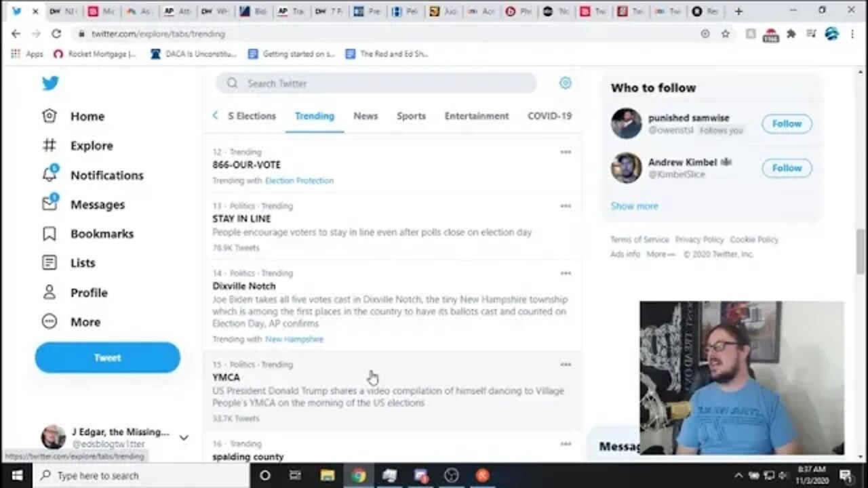Expand account switcher chevron for J Edgar

(183, 438)
